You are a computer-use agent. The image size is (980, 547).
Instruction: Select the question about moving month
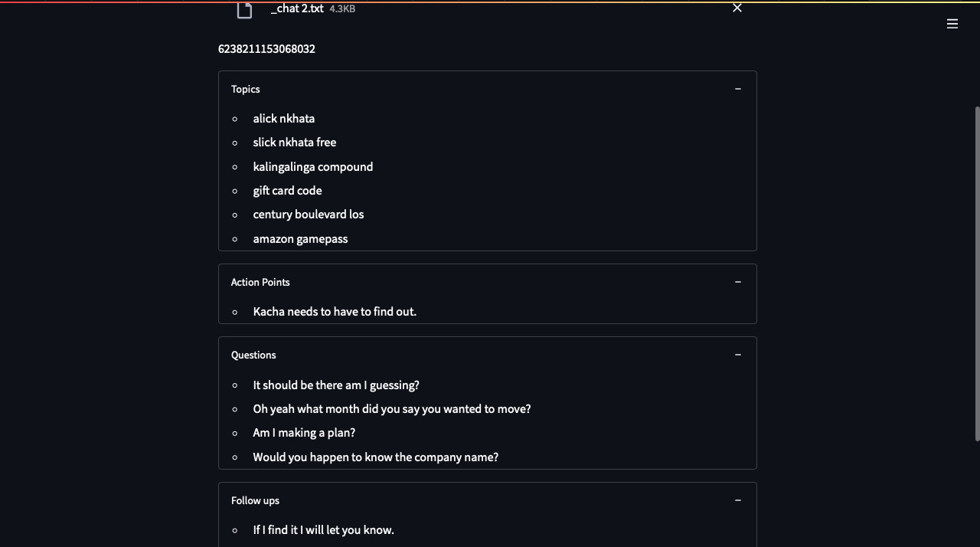click(x=391, y=408)
